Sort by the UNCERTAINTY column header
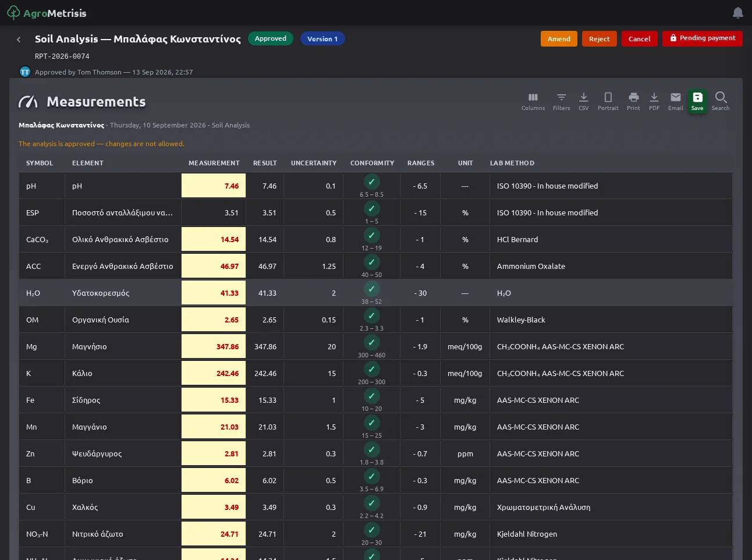 click(314, 163)
